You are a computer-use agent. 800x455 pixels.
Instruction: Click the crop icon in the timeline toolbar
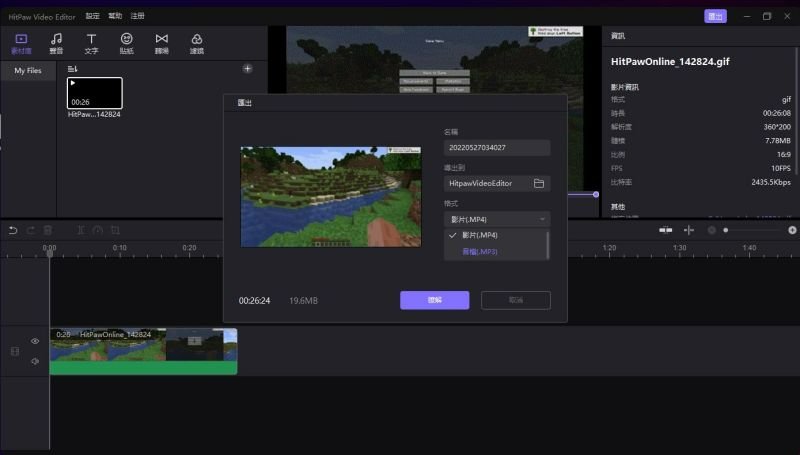(115, 230)
